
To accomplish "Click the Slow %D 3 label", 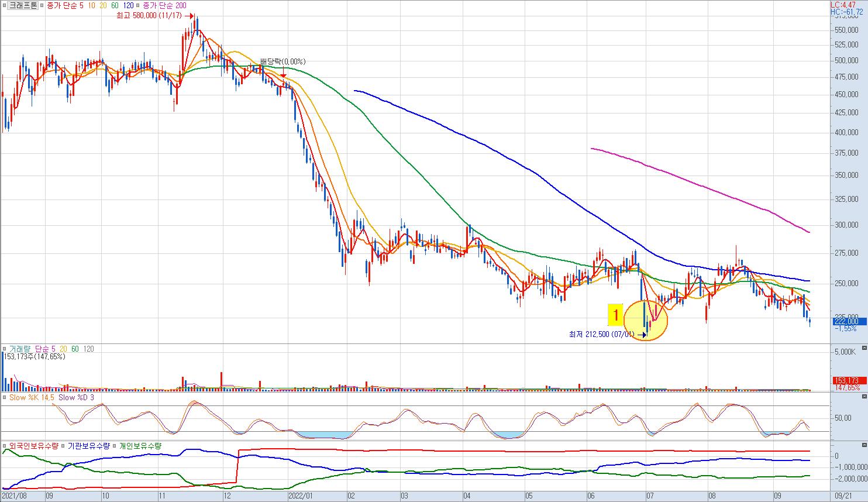I will click(x=77, y=398).
